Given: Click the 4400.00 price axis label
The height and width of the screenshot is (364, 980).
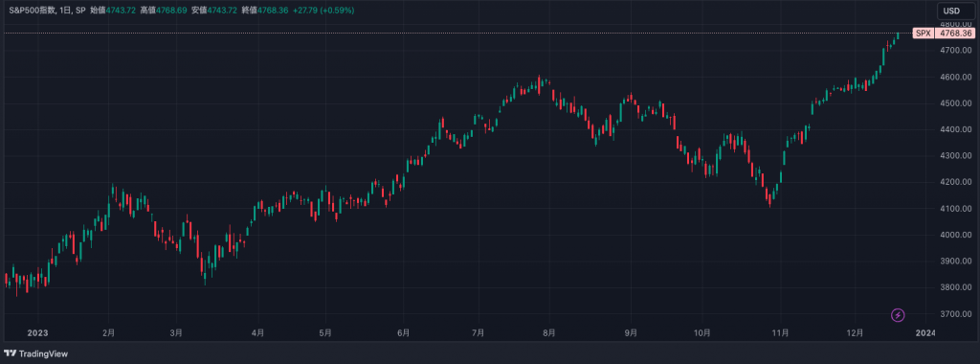Looking at the screenshot, I should coord(956,129).
